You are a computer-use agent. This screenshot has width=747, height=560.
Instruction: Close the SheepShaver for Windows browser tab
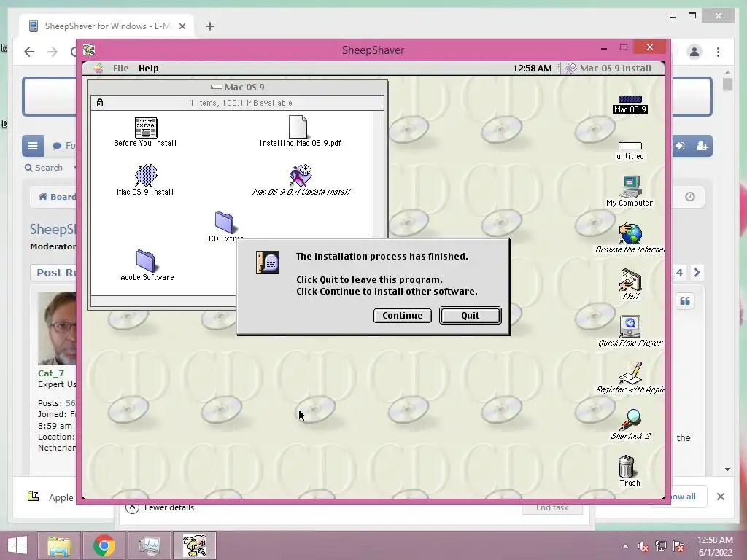(x=182, y=26)
